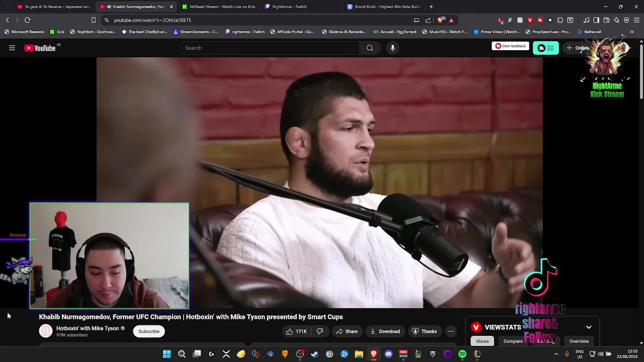Open Steam from the taskbar
This screenshot has width=644, height=362.
314,354
